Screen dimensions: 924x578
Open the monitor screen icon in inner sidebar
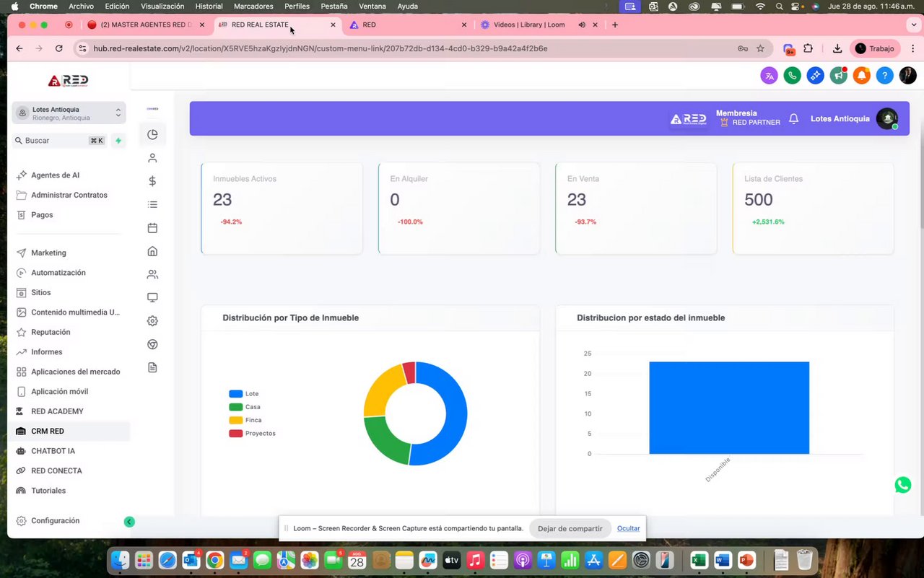152,297
